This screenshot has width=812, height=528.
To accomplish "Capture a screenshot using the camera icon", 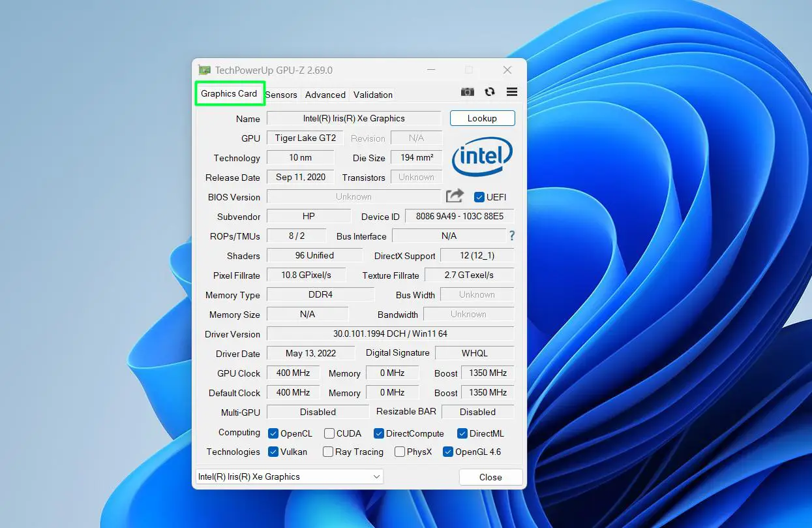I will [x=467, y=92].
